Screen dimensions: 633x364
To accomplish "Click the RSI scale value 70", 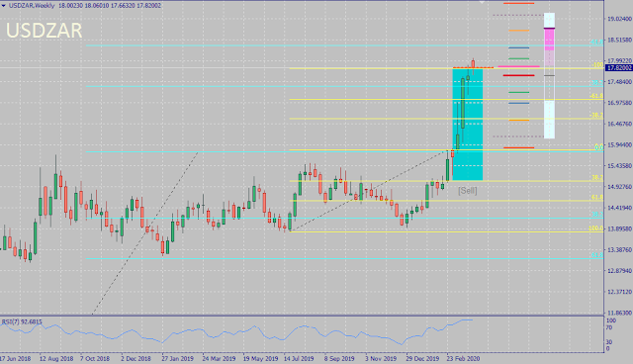I will pyautogui.click(x=609, y=327).
